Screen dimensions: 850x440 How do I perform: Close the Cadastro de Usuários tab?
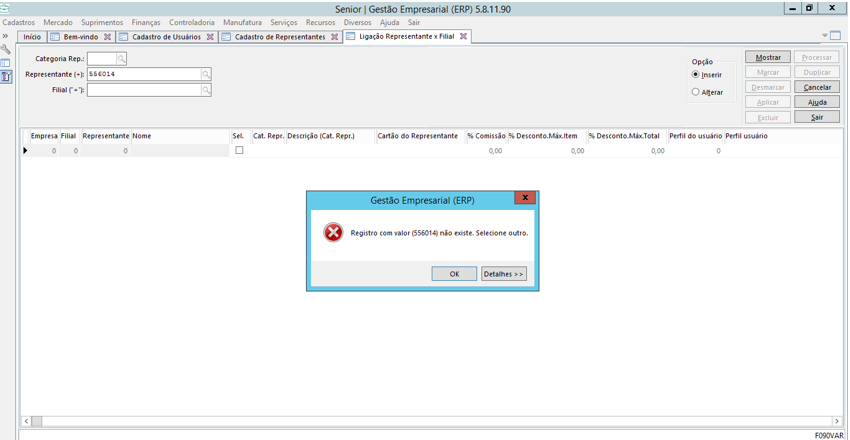(x=210, y=37)
